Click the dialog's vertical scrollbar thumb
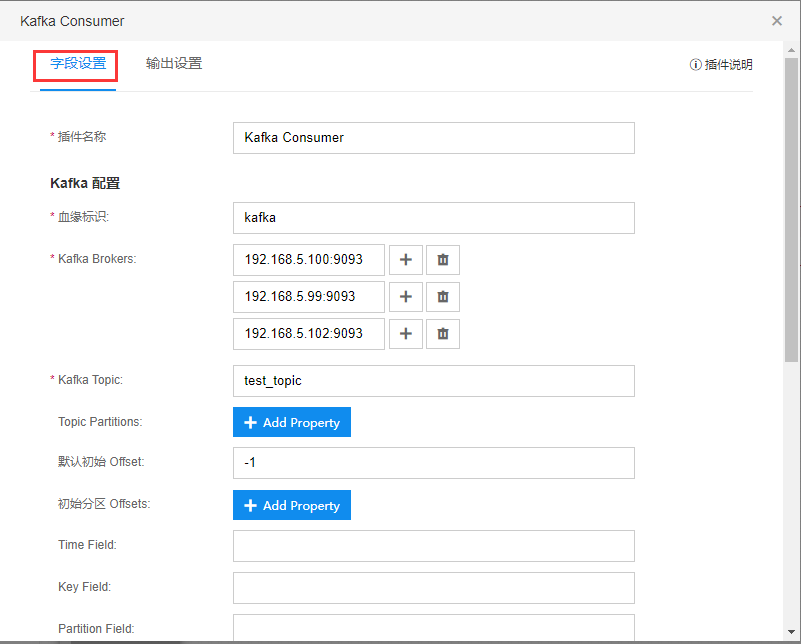Screen dimensions: 801x644 [x=791, y=210]
